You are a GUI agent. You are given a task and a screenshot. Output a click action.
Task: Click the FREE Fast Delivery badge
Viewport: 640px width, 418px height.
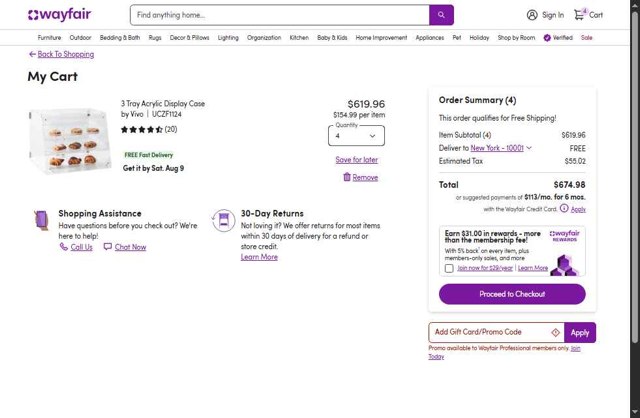[149, 155]
